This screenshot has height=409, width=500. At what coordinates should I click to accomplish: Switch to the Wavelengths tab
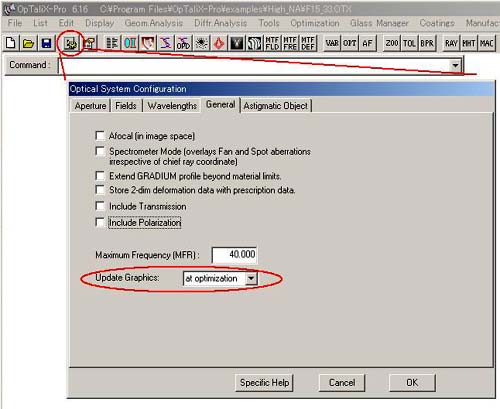tap(172, 106)
